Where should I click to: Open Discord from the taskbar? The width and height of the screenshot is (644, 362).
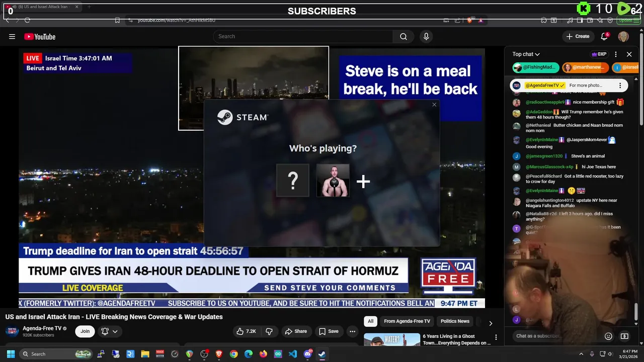(307, 354)
